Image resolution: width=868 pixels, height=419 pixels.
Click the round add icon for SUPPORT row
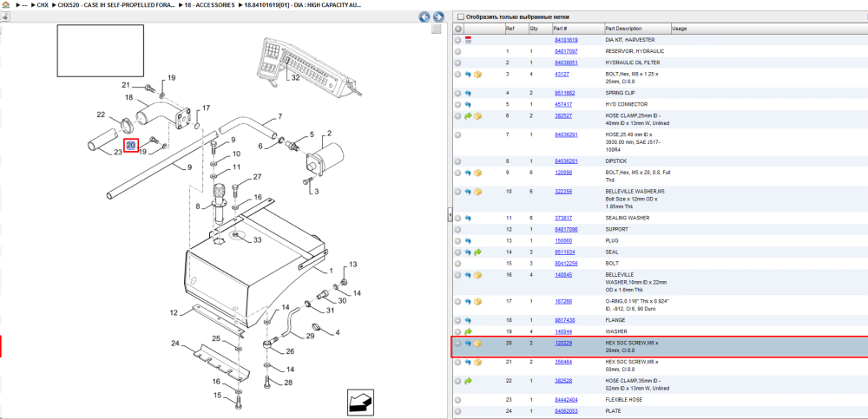[x=457, y=229]
